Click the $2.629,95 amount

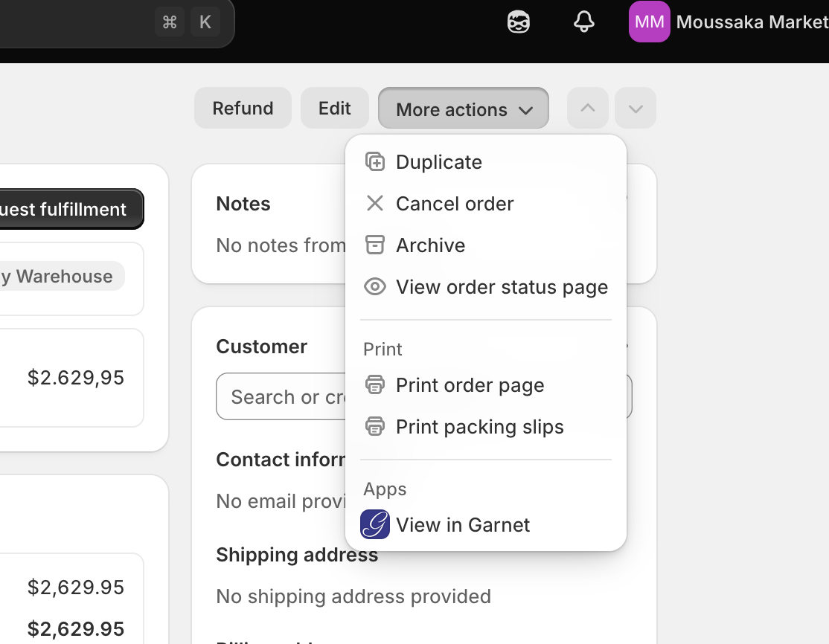pyautogui.click(x=76, y=378)
